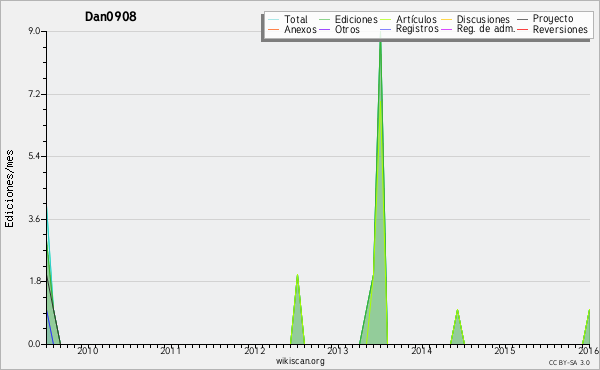600x370 pixels.
Task: Select the Total legend entry
Action: coord(296,19)
